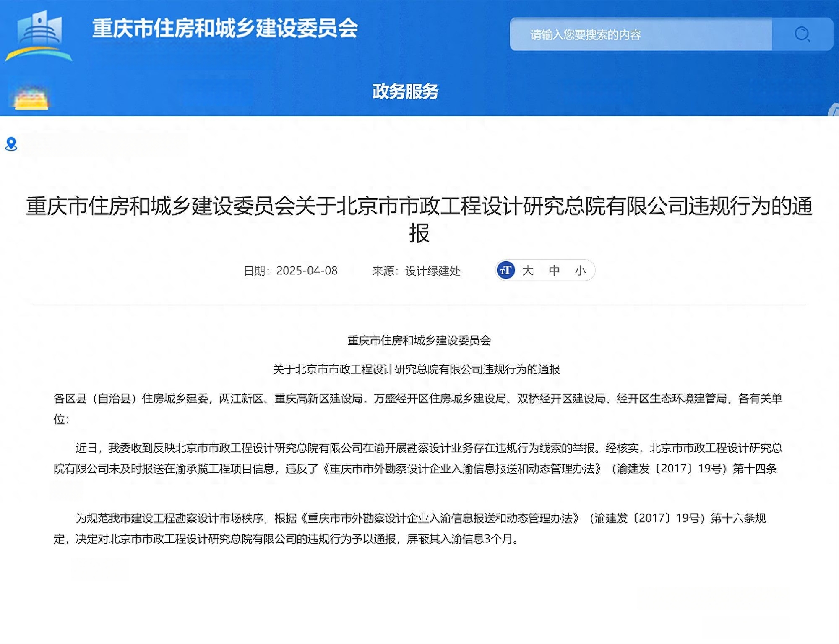
Task: Click the paragraph starting 为规范我市建设工程勘察设计市场秩序
Action: point(410,528)
